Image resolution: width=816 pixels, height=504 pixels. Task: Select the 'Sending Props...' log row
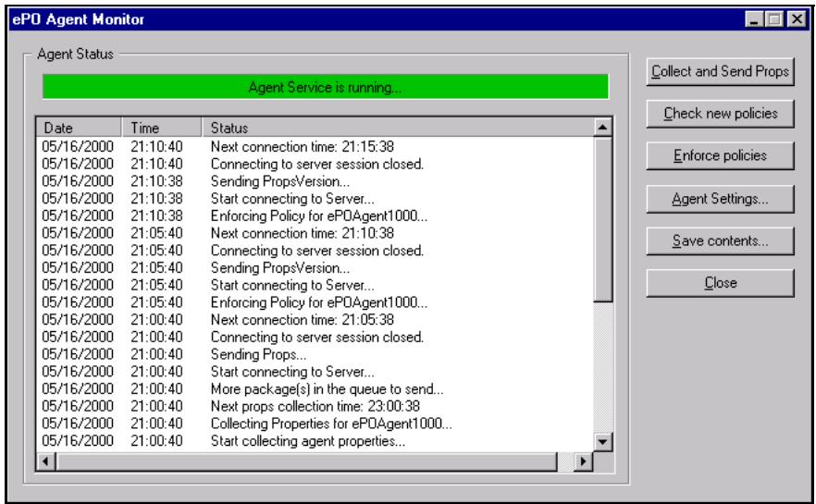point(258,354)
